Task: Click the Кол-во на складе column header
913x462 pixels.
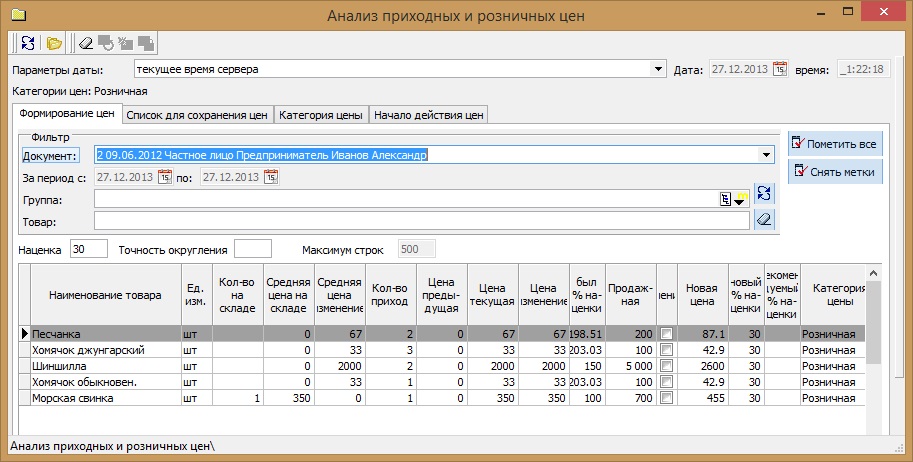Action: click(x=238, y=295)
